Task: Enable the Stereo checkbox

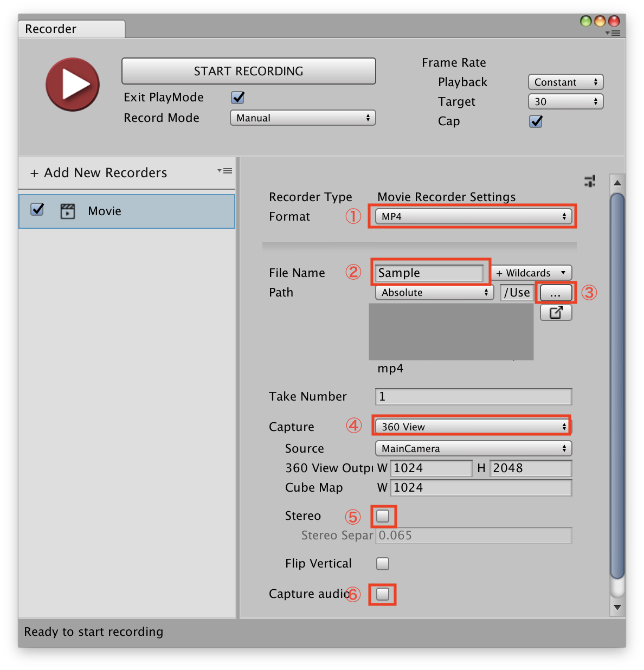Action: click(383, 516)
